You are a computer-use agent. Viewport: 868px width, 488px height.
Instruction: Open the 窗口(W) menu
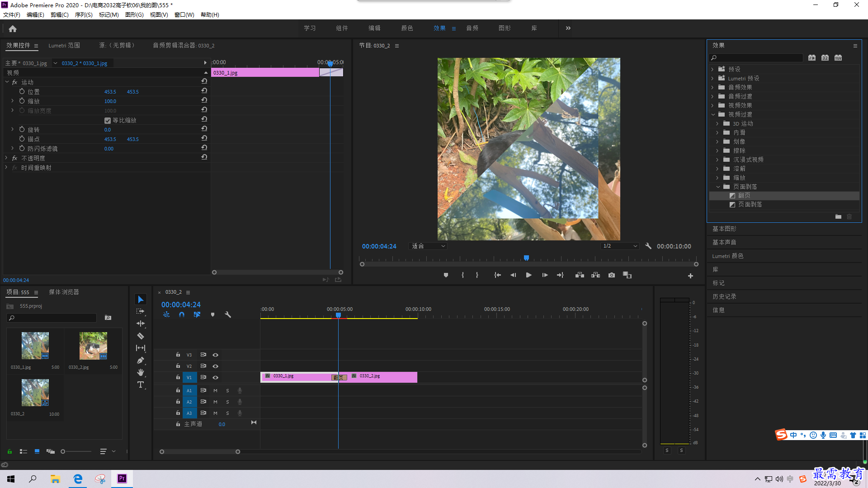click(x=184, y=14)
